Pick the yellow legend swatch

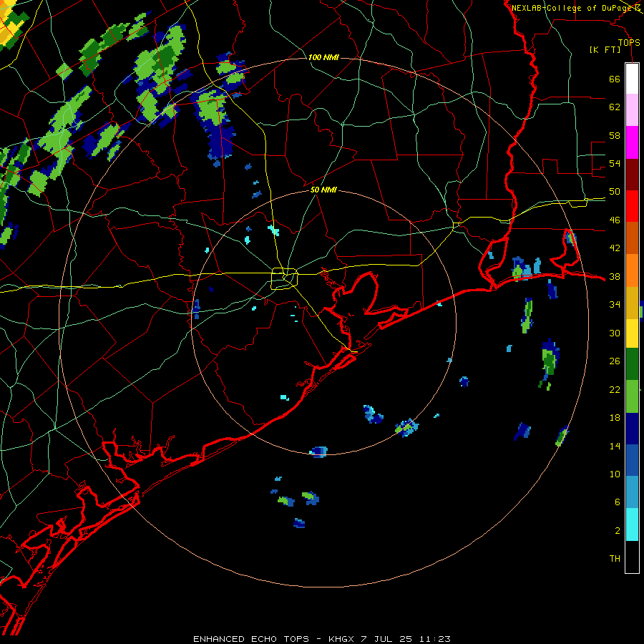click(x=632, y=333)
